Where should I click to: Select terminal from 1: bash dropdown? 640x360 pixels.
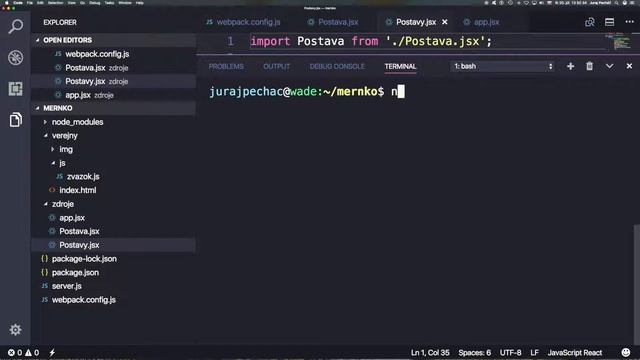click(502, 66)
